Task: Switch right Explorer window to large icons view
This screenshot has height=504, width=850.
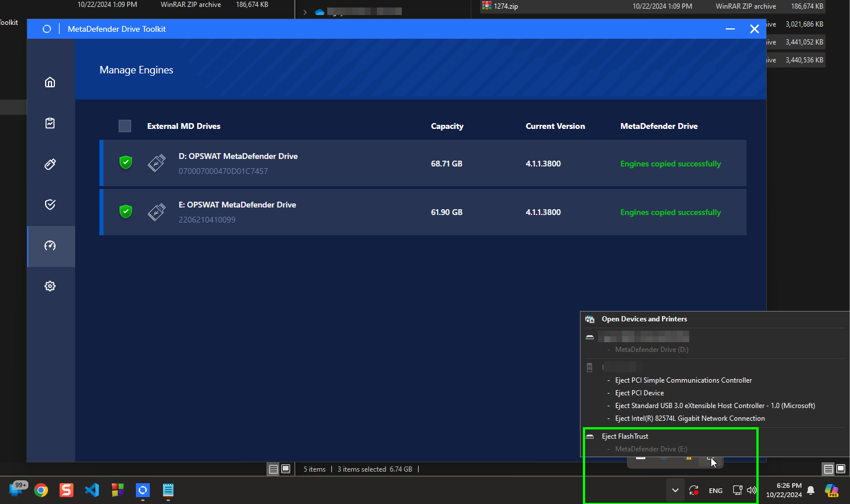Action: coord(841,469)
